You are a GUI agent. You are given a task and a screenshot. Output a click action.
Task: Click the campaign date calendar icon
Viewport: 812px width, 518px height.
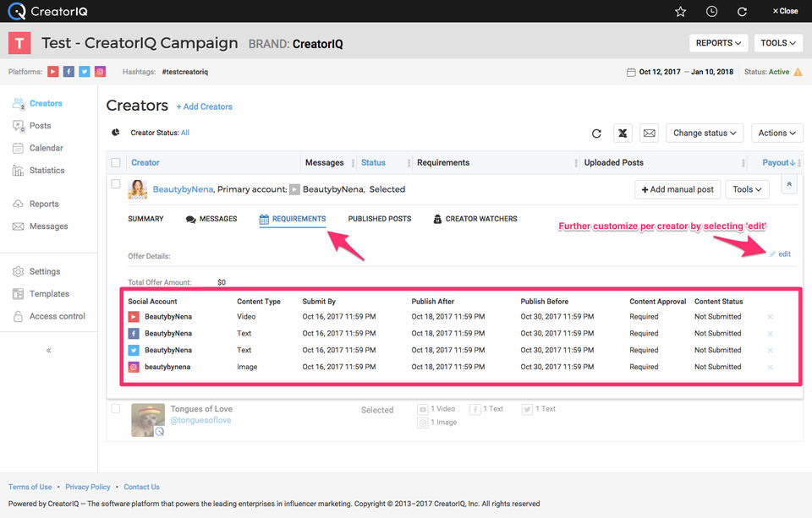pyautogui.click(x=631, y=72)
